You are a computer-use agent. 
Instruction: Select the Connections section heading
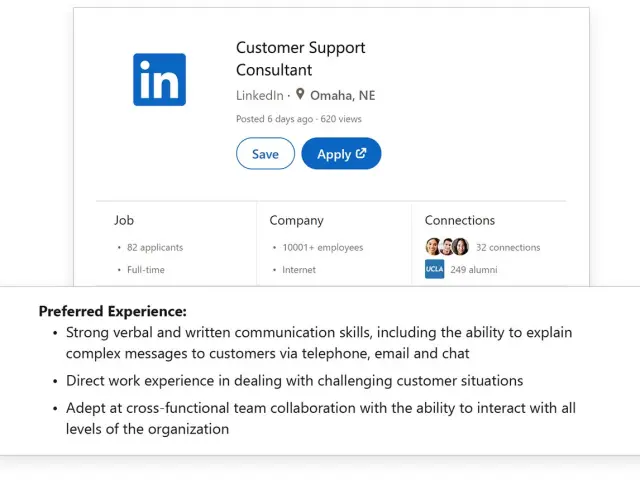coord(459,220)
